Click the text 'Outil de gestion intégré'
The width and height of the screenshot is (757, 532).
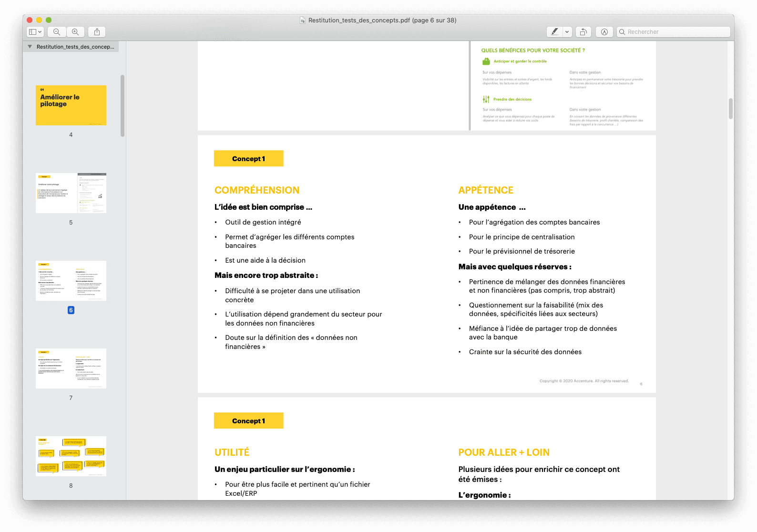pyautogui.click(x=263, y=222)
